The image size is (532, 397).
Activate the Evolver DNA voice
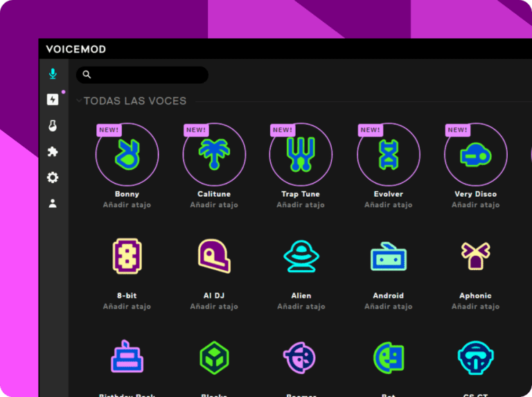coord(388,155)
